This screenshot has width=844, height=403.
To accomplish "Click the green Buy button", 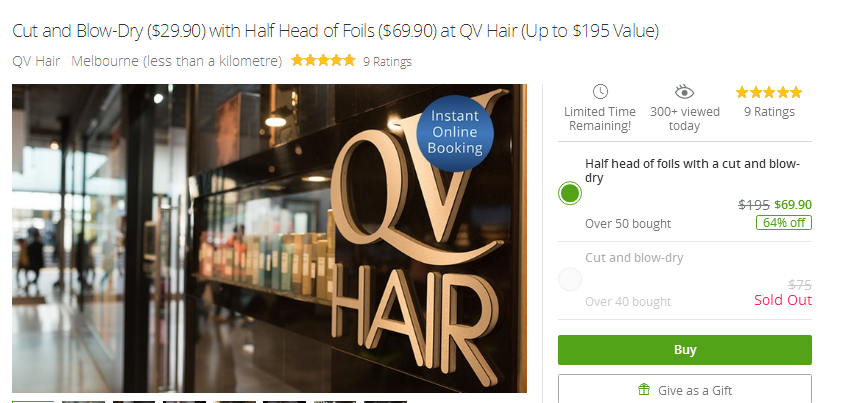I will [685, 350].
